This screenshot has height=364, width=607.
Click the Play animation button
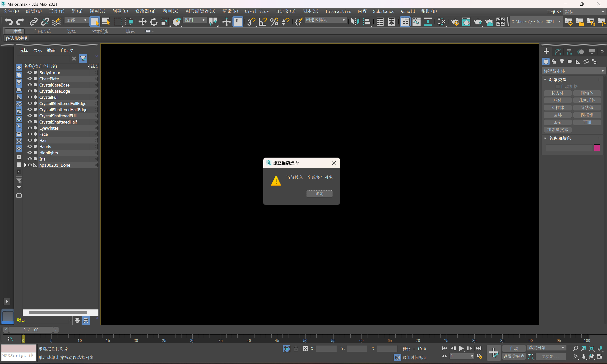[x=461, y=348]
